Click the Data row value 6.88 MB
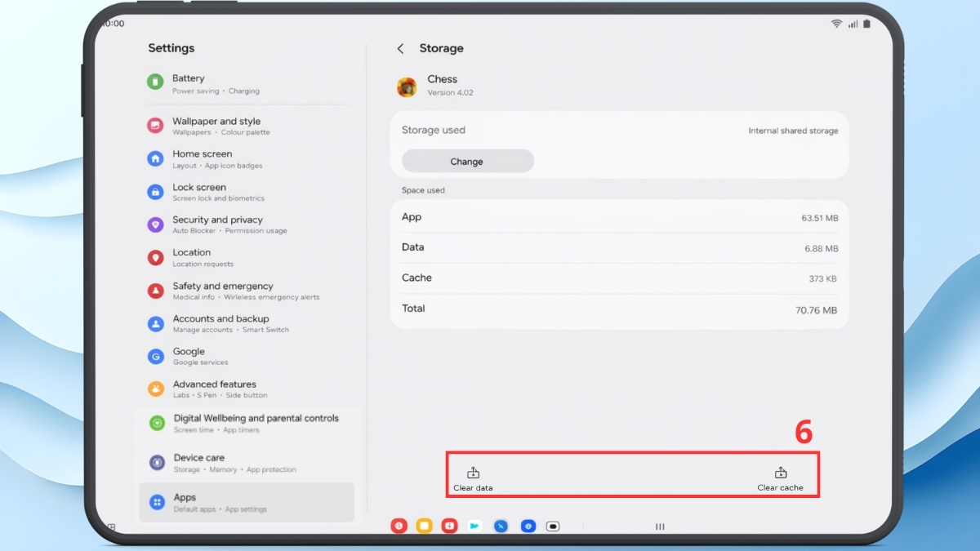 coord(822,248)
